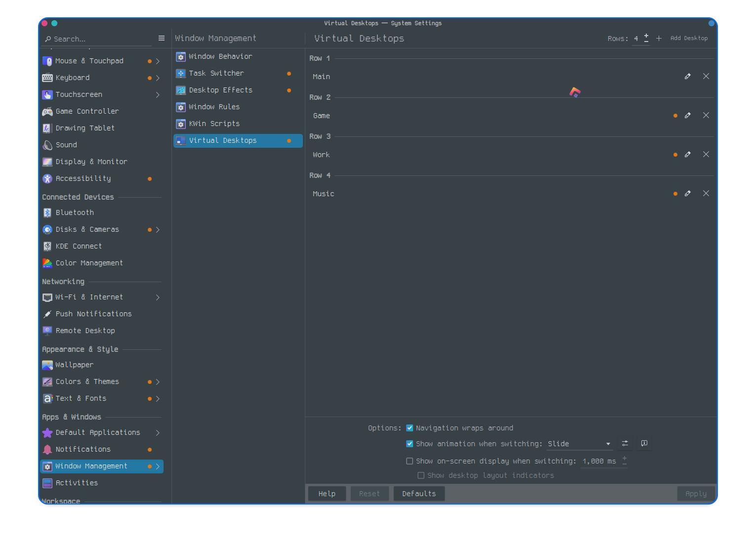Adjust the Rows count spinbox
Image resolution: width=756 pixels, height=549 pixels.
(641, 39)
